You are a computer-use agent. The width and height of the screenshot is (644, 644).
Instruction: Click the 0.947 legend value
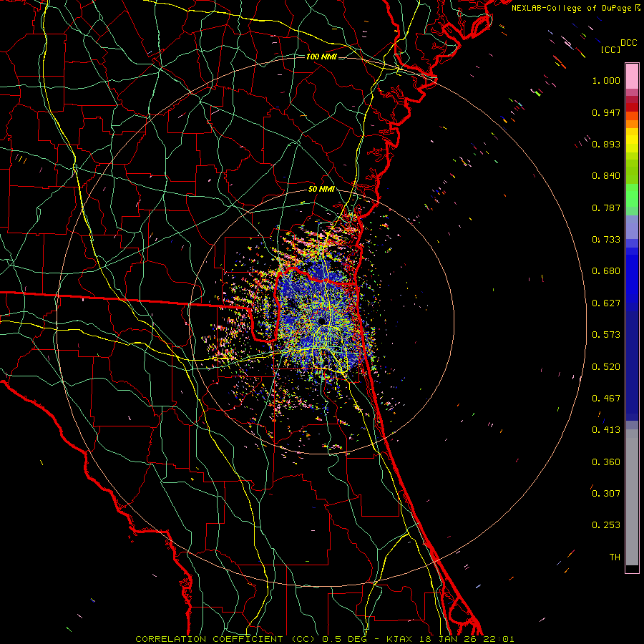click(606, 112)
